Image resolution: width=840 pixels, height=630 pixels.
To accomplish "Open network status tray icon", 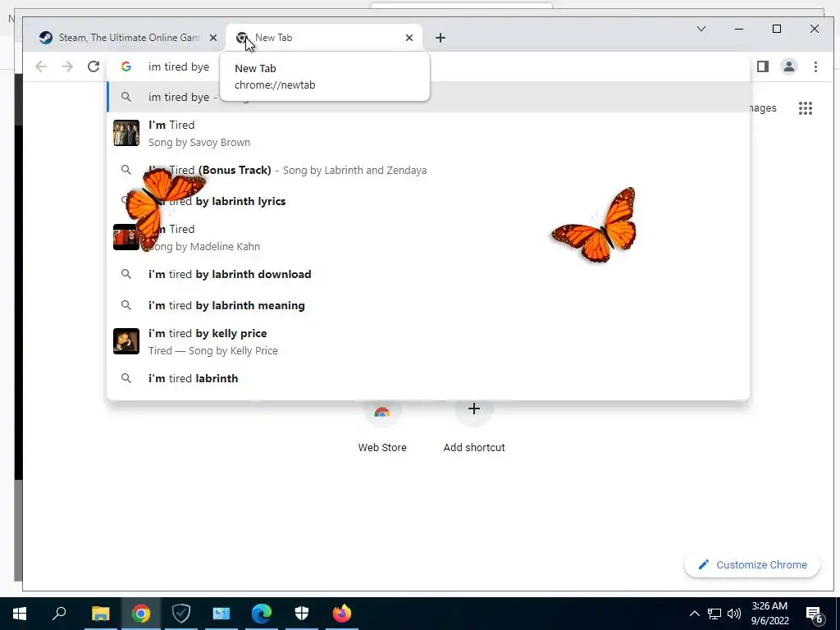I will point(714,614).
